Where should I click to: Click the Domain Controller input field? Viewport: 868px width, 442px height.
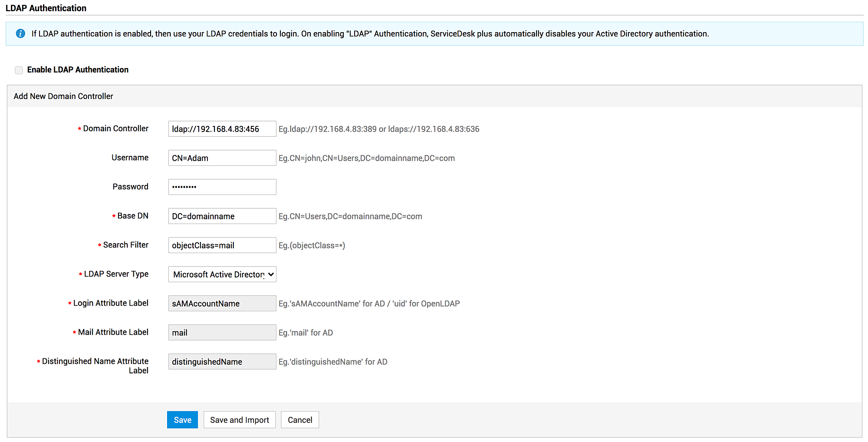point(222,129)
